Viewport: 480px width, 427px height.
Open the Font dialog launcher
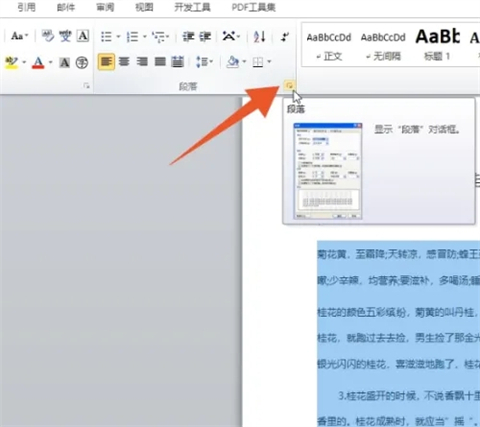pos(87,86)
